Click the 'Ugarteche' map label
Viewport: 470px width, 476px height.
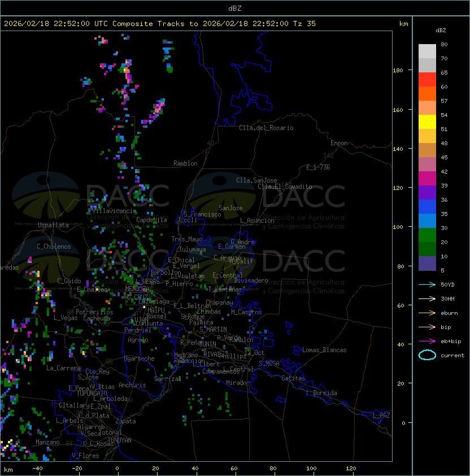(x=140, y=358)
